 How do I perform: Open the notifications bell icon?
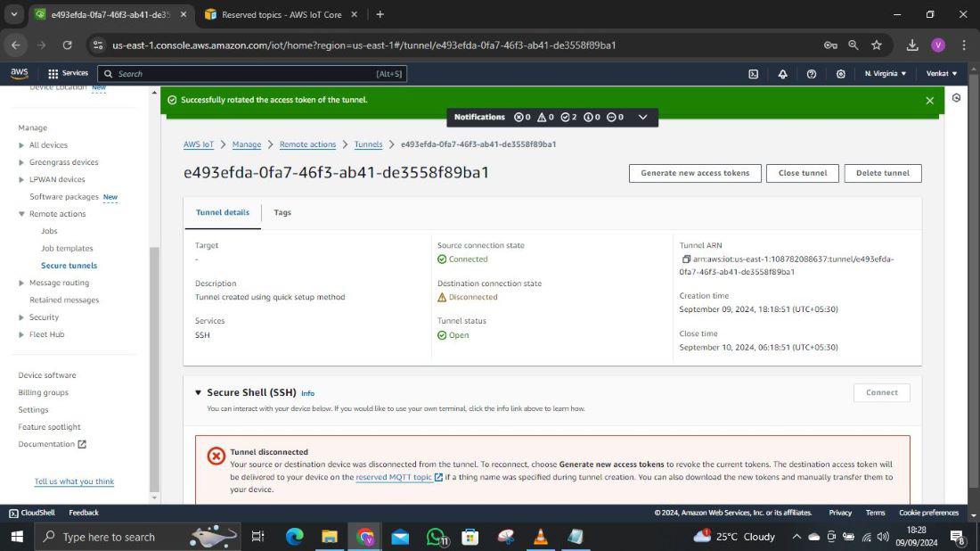[x=782, y=74]
